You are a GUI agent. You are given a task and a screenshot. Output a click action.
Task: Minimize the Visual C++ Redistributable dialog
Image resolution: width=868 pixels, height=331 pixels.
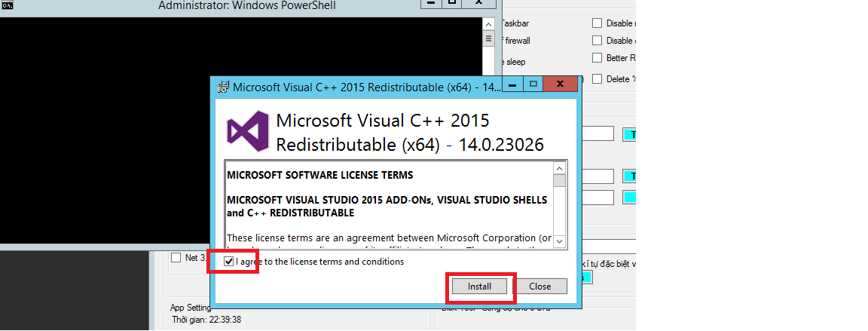point(512,84)
